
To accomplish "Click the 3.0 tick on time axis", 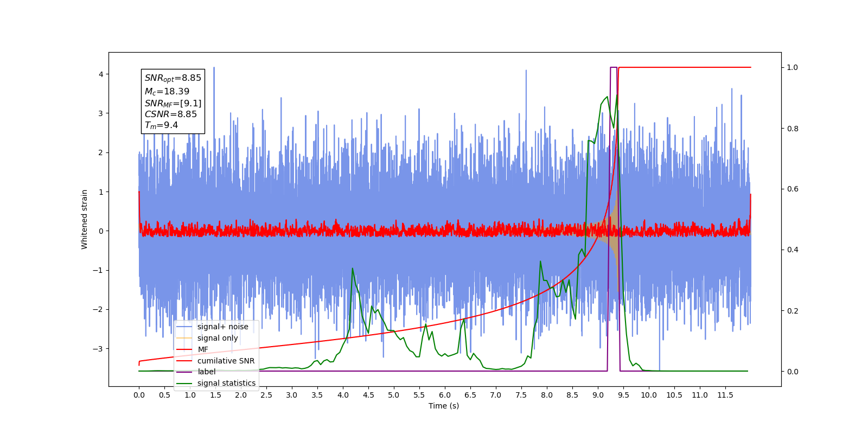I will [x=292, y=395].
